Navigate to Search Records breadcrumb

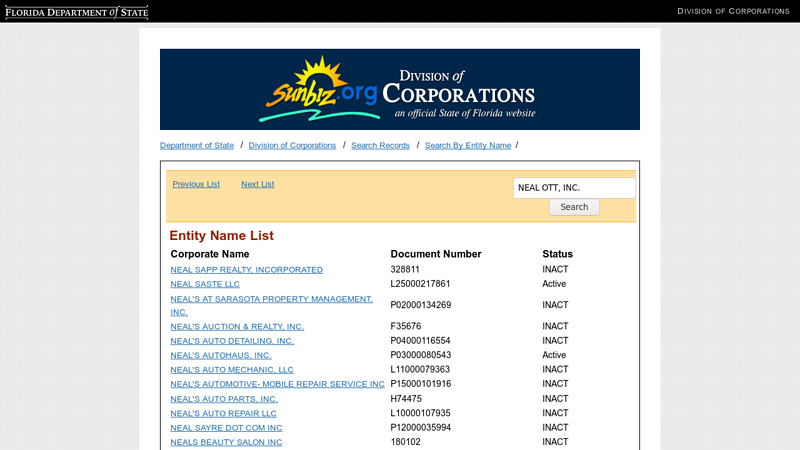point(380,145)
